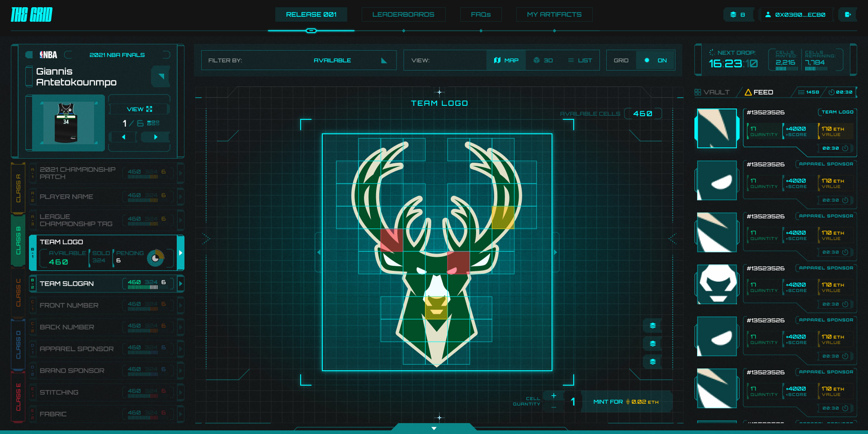This screenshot has height=434, width=868.
Task: Click the Team Logo circular progress chart
Action: (156, 258)
